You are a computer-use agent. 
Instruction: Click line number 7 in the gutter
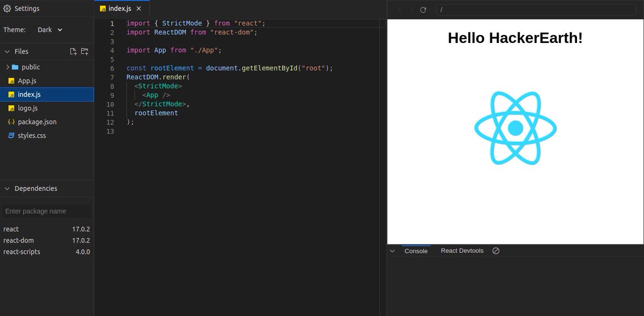click(112, 77)
